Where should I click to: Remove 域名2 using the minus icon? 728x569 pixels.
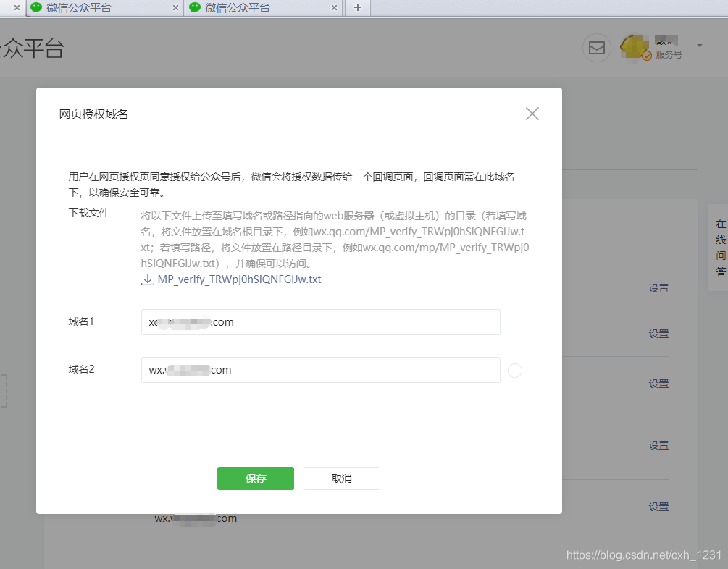click(515, 371)
